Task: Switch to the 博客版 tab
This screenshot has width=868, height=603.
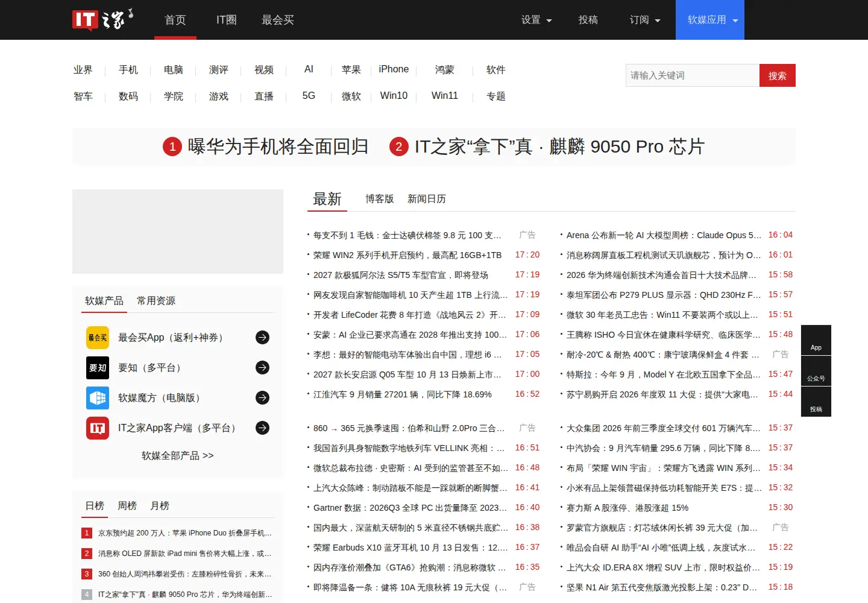Action: 380,199
